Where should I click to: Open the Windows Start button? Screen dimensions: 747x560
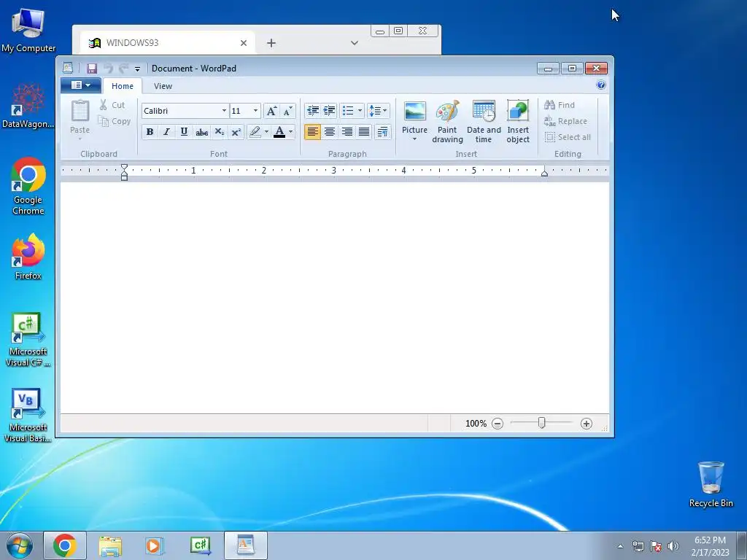[x=20, y=545]
